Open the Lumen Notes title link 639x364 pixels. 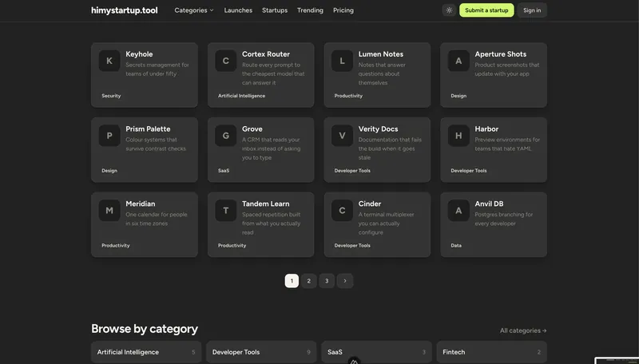[381, 54]
